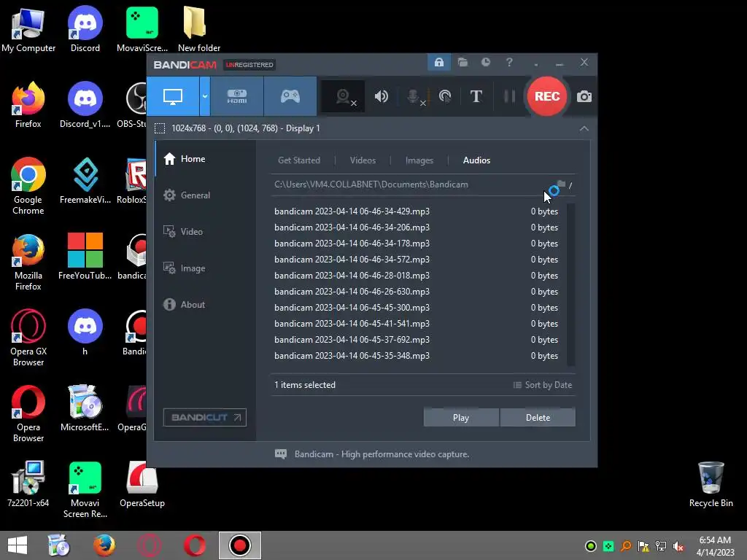Click the pause recording icon
747x560 pixels.
[x=509, y=97]
